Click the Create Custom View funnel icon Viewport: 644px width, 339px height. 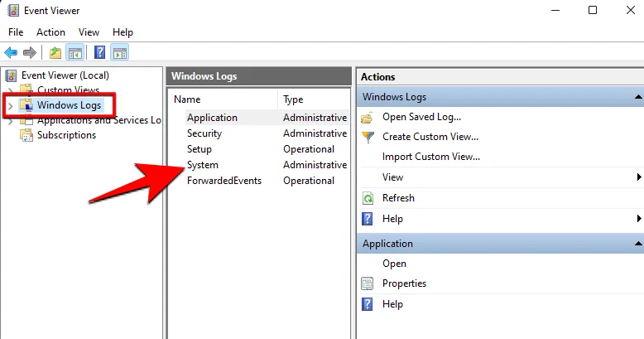[x=368, y=137]
